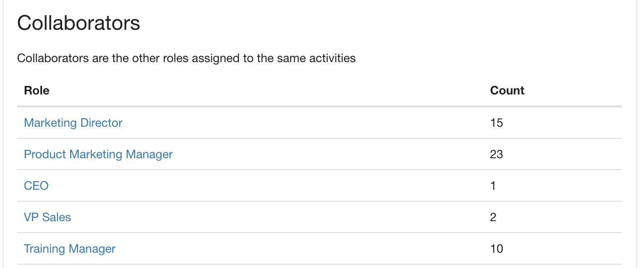Click count value 23 for Product Marketing Manager
This screenshot has height=268, width=644.
click(496, 154)
